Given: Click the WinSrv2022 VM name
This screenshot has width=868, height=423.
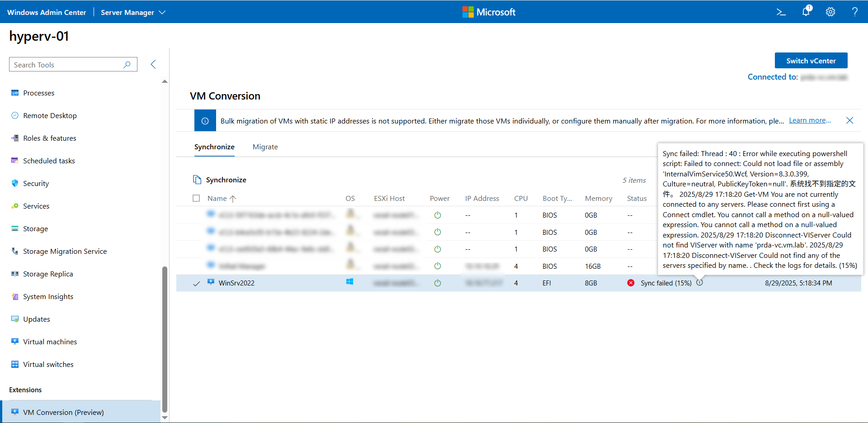Looking at the screenshot, I should click(x=236, y=283).
